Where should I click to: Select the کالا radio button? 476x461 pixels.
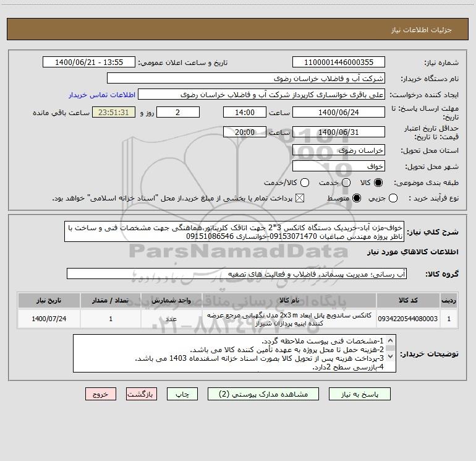point(378,183)
